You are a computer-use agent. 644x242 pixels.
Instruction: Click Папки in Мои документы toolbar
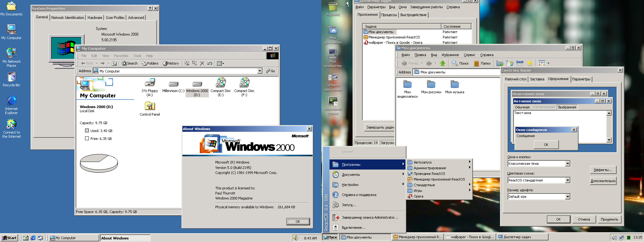482,63
